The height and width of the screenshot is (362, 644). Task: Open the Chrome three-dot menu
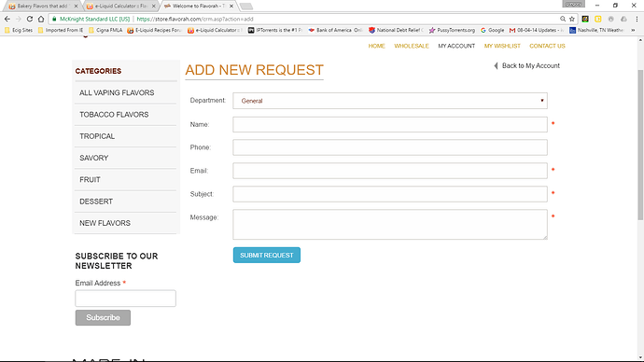pyautogui.click(x=637, y=19)
